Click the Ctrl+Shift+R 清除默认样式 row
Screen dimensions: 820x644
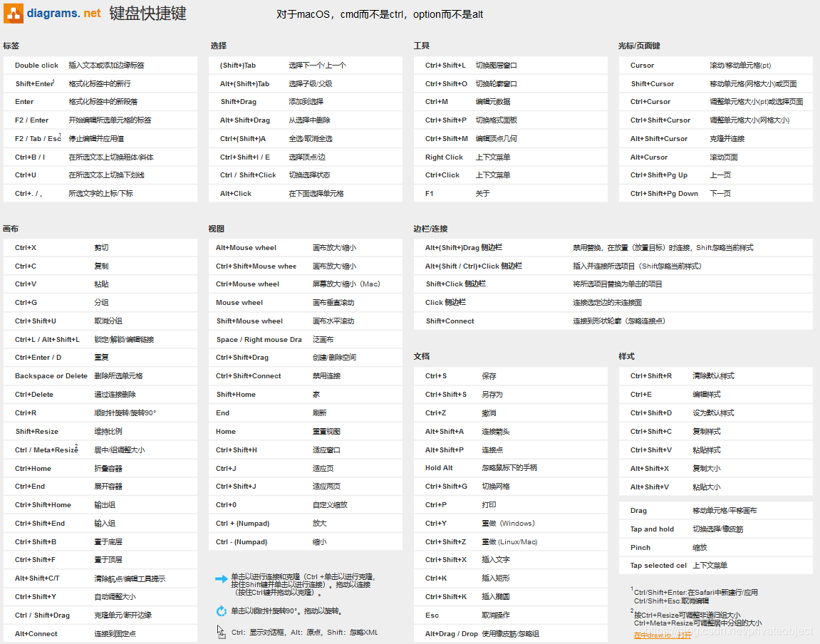click(715, 376)
